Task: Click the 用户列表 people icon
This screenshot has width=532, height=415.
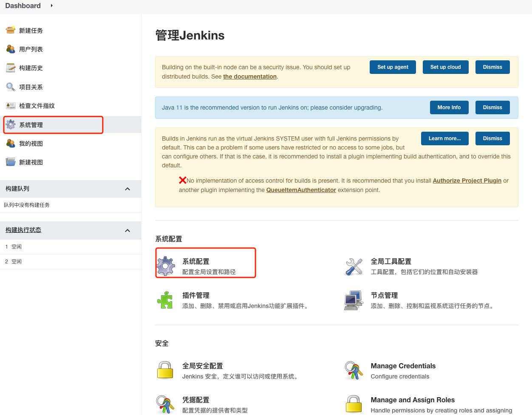Action: point(11,49)
